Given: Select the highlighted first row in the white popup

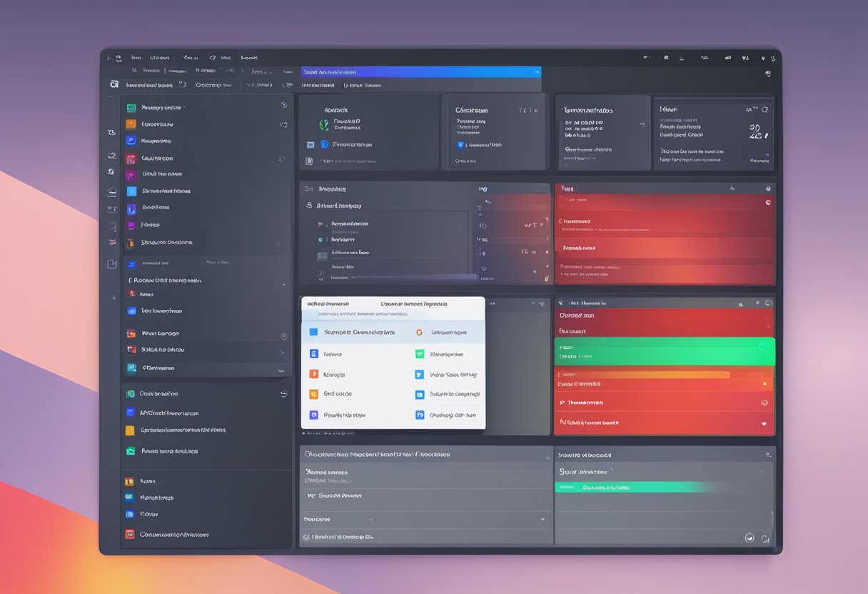Looking at the screenshot, I should 393,332.
